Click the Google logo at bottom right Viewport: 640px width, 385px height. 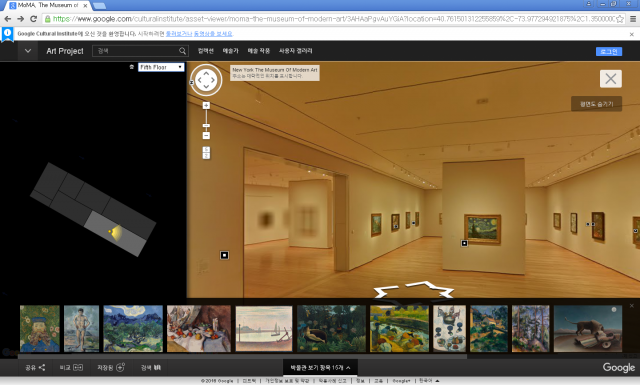click(x=619, y=367)
